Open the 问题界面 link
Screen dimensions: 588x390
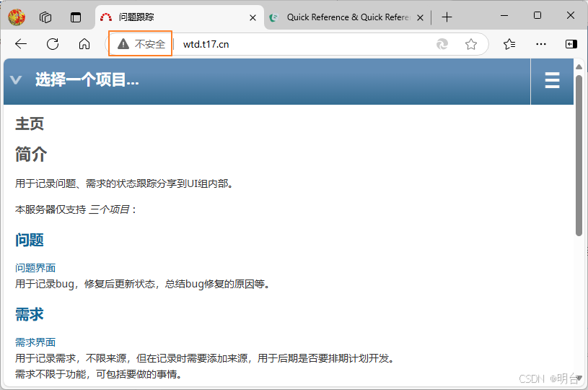35,268
